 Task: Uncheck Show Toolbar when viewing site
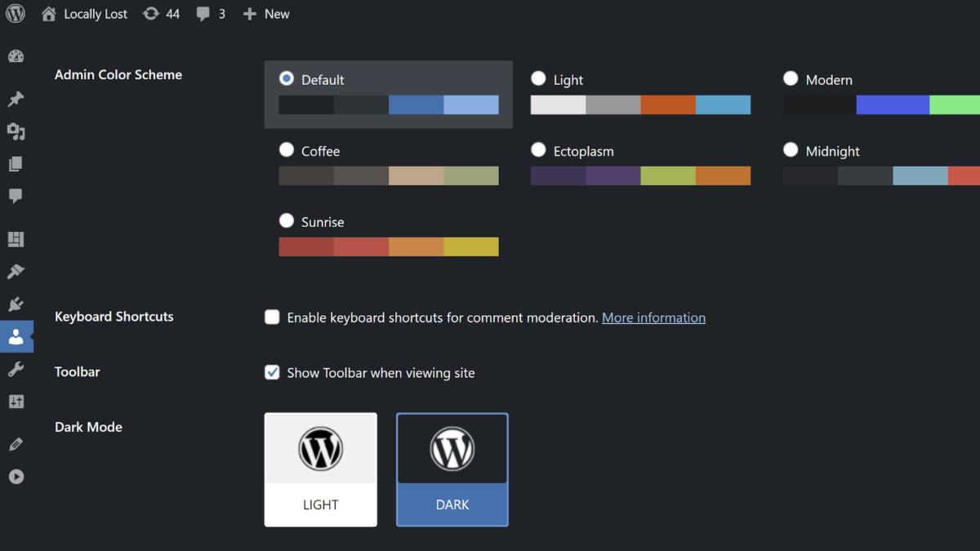point(272,373)
